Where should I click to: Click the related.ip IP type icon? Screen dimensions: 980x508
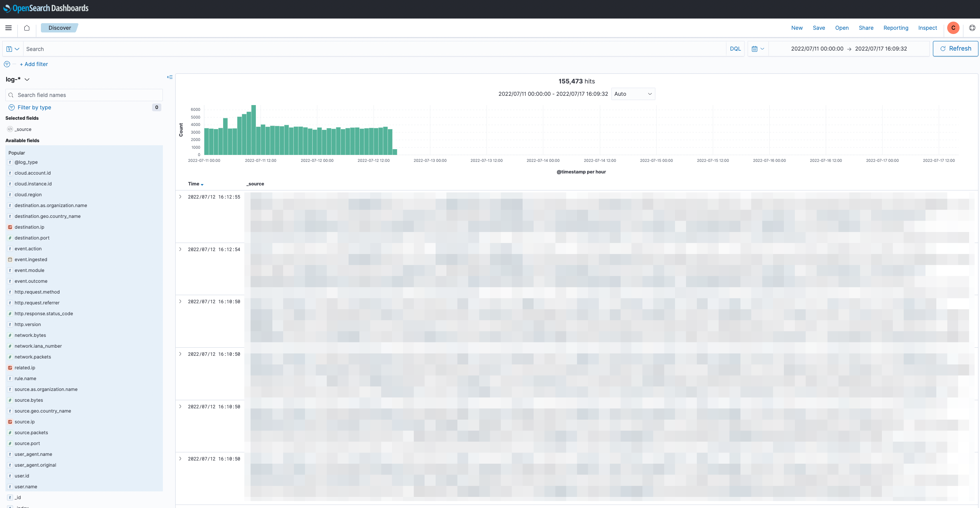10,368
